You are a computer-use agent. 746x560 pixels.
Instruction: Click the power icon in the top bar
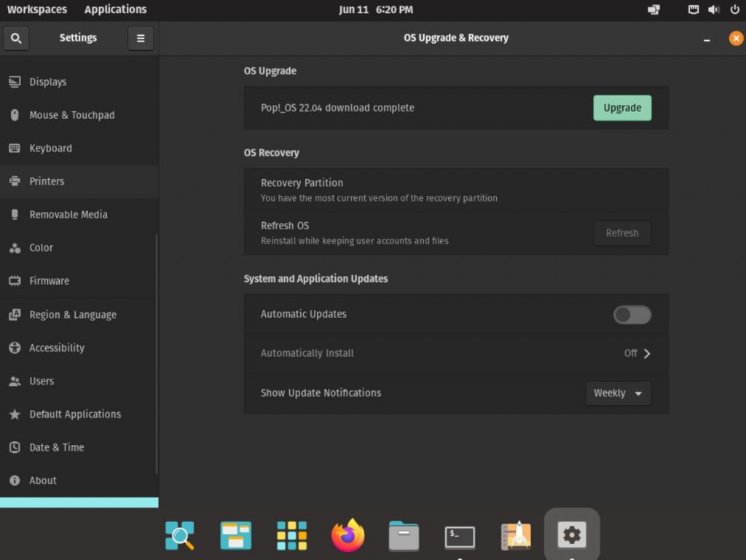point(735,9)
